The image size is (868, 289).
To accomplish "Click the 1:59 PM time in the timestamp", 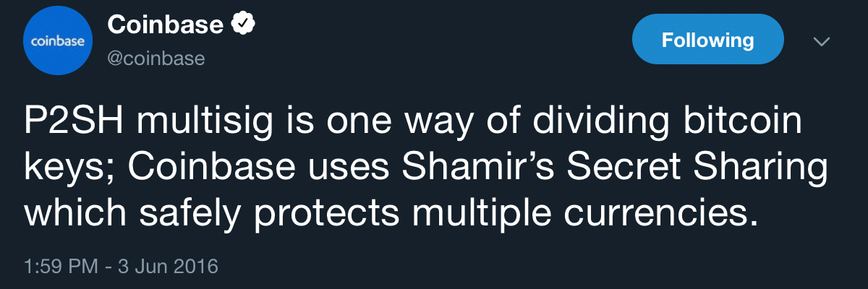I will click(61, 267).
